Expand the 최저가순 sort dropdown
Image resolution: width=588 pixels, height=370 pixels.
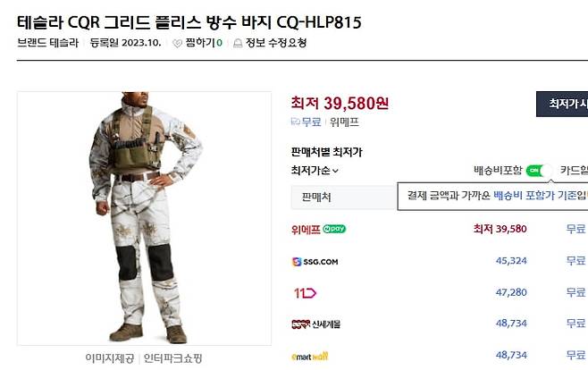coord(315,171)
